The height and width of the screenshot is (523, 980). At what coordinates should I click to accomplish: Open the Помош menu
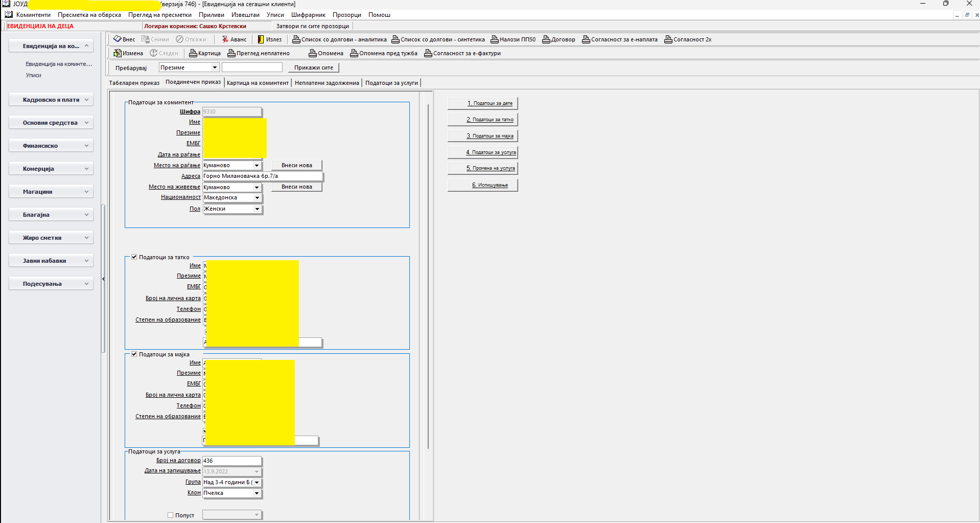click(x=379, y=15)
